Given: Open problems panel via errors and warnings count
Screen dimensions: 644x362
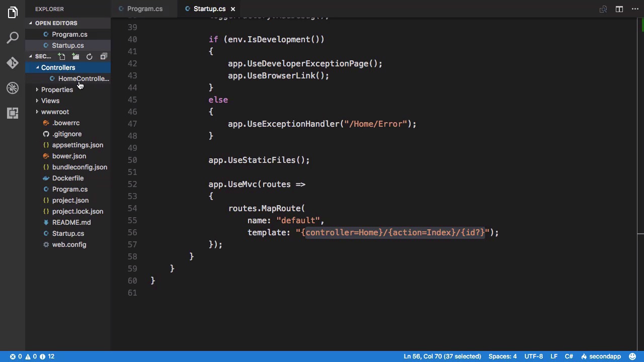Looking at the screenshot, I should click(32, 356).
